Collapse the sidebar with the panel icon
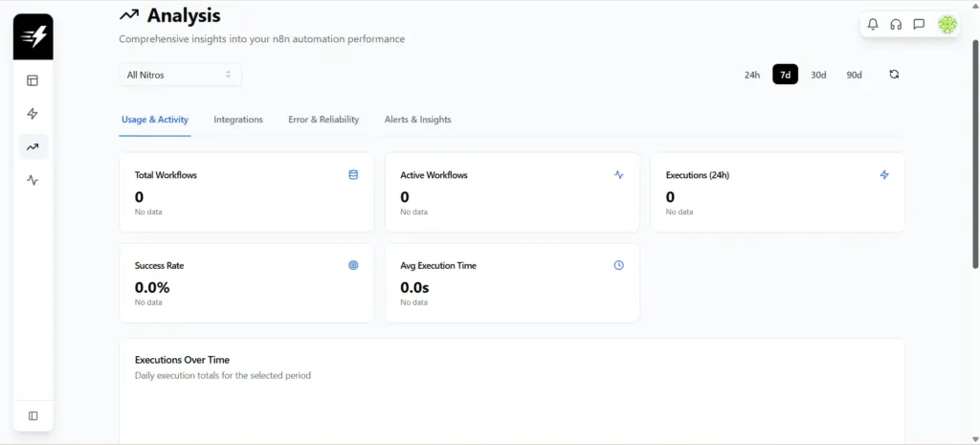 [33, 415]
